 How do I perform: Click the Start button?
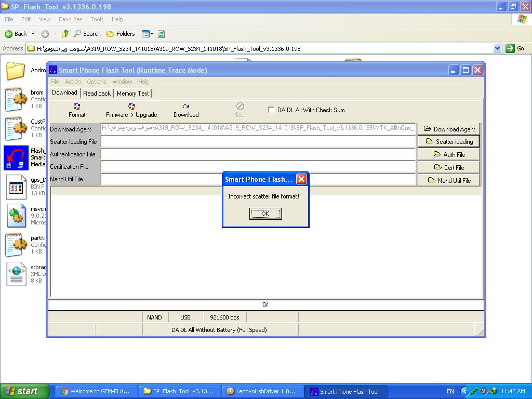(x=24, y=392)
